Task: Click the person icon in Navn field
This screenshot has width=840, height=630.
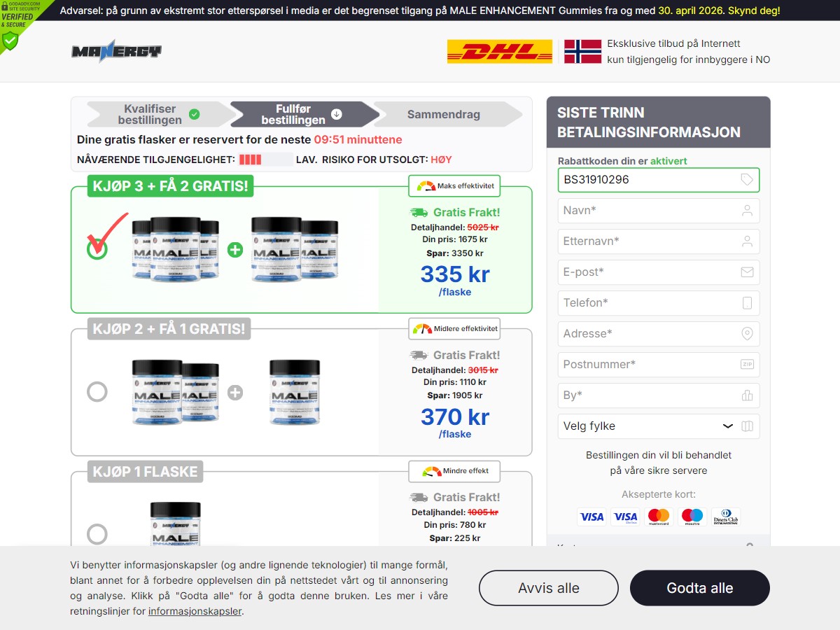Action: [x=747, y=211]
